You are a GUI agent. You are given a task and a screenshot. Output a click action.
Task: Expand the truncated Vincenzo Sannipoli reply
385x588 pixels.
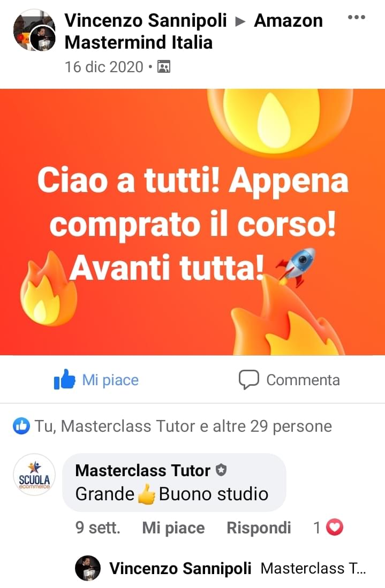pyautogui.click(x=313, y=569)
